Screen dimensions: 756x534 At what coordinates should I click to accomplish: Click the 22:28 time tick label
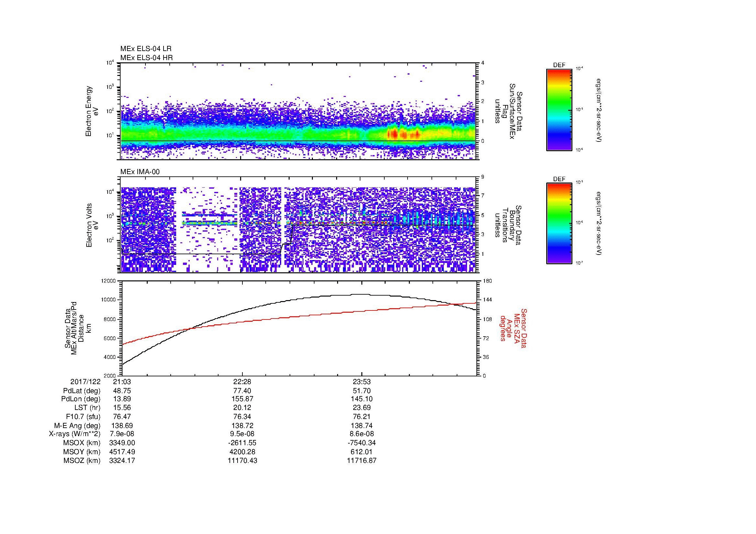click(242, 382)
